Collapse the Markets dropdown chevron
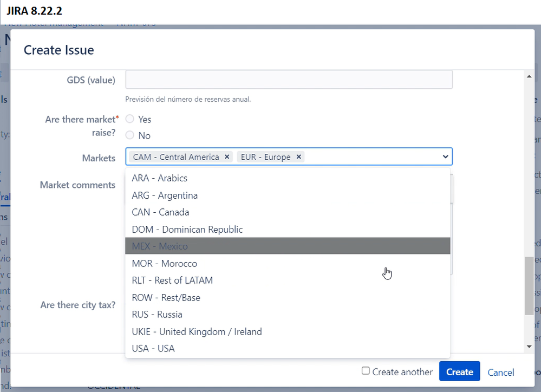The height and width of the screenshot is (392, 541). tap(445, 156)
